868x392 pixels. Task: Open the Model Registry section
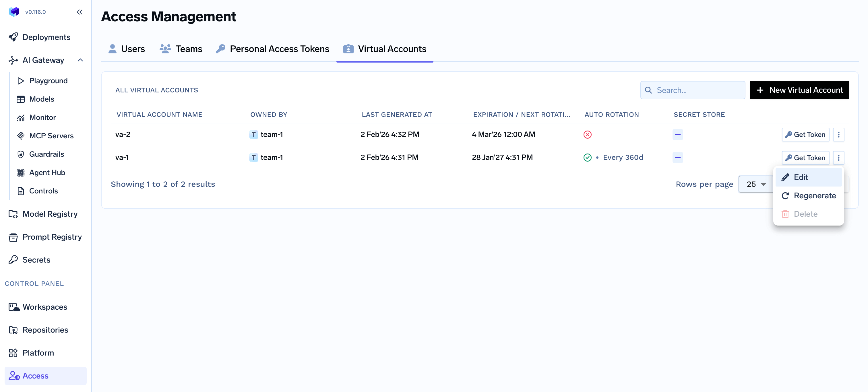[x=50, y=214]
